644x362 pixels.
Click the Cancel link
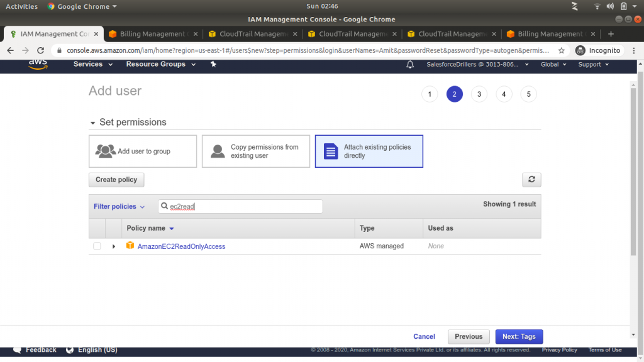pyautogui.click(x=424, y=337)
